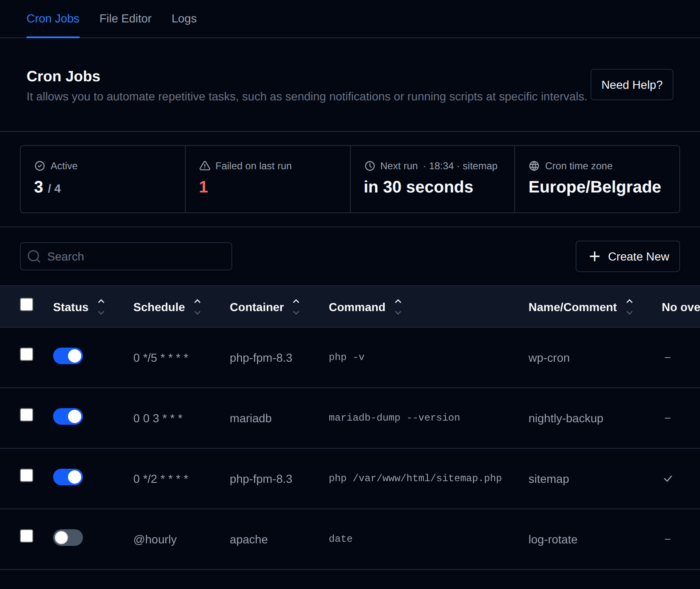The image size is (700, 589).
Task: Click the magnifier icon in search box
Action: [x=34, y=256]
